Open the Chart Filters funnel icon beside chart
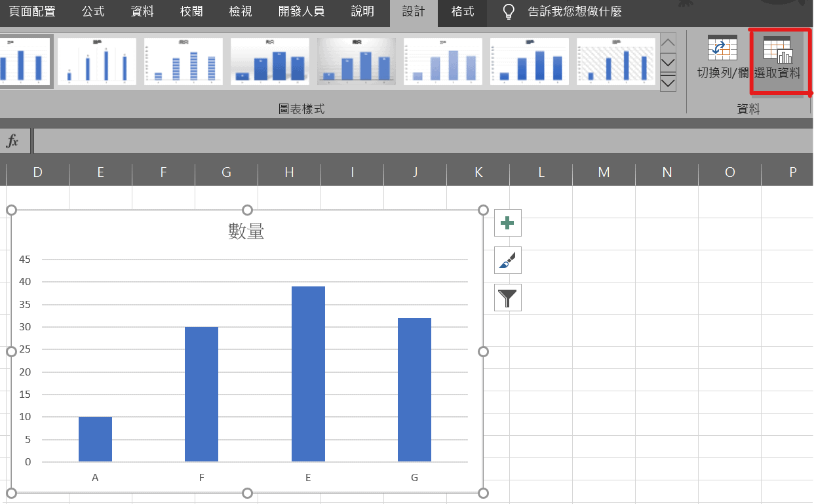This screenshot has width=814, height=504. [507, 298]
